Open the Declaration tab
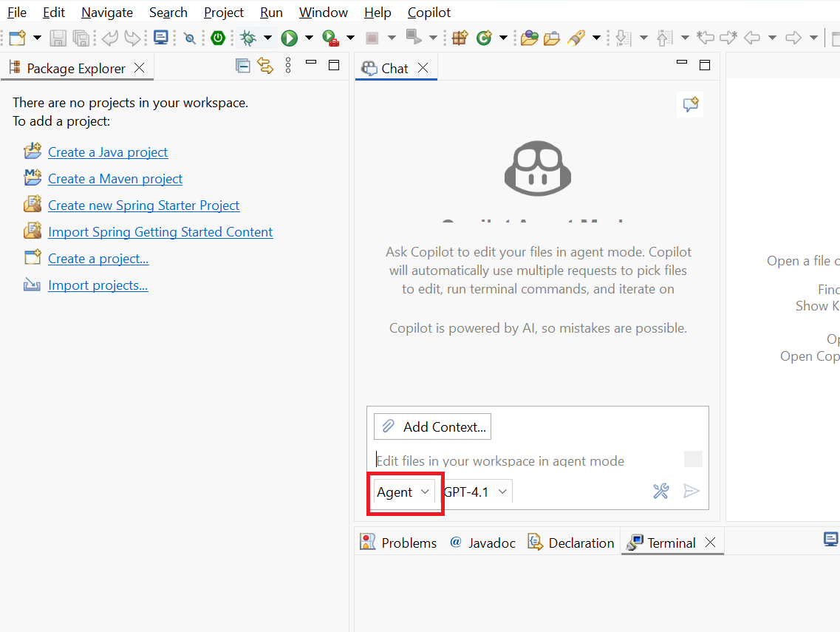The height and width of the screenshot is (632, 840). [571, 543]
